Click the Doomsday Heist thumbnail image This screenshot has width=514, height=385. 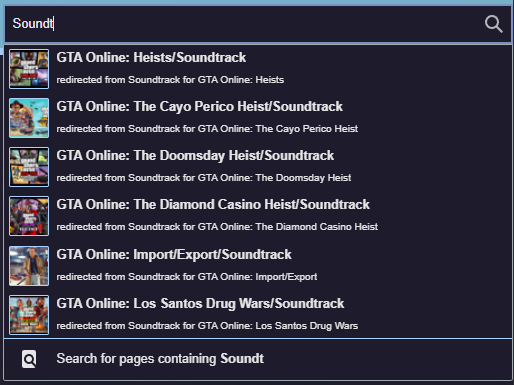[x=29, y=167]
